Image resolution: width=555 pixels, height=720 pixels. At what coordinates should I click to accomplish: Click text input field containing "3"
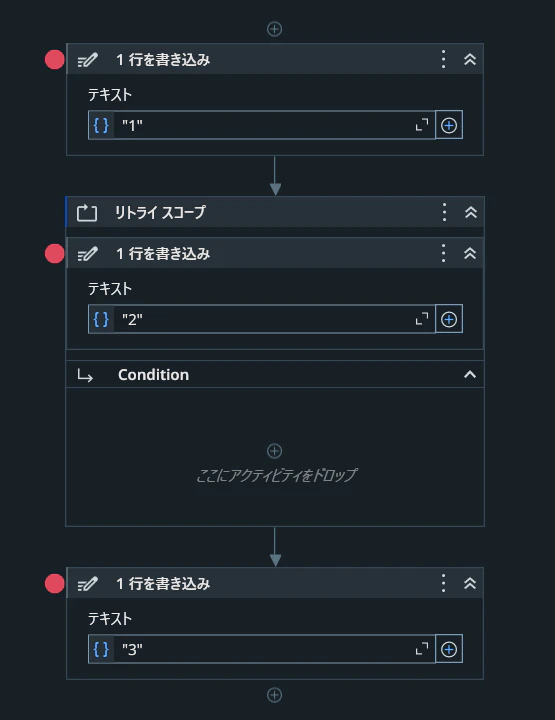262,649
